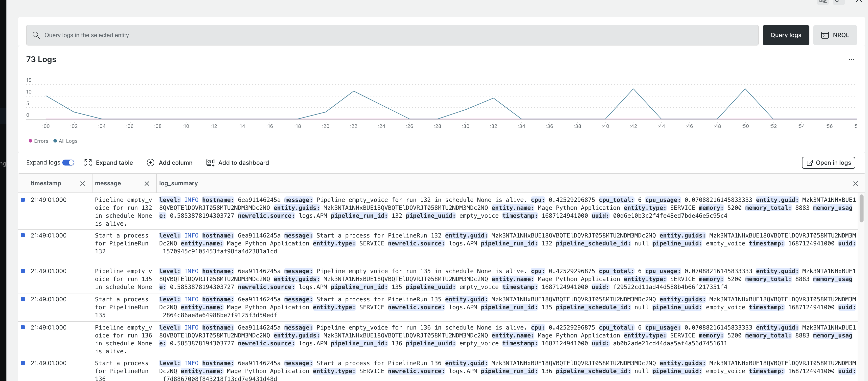
Task: Click uuid value 00d6e10b3c2f4fe48ed7bde46e5c95c4
Action: coord(670,216)
